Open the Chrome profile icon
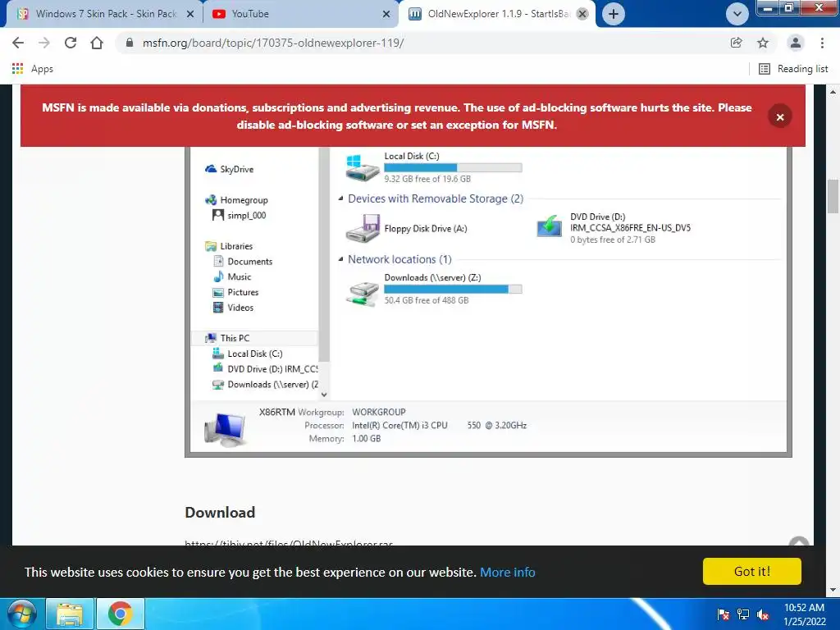840x630 pixels. 796,43
